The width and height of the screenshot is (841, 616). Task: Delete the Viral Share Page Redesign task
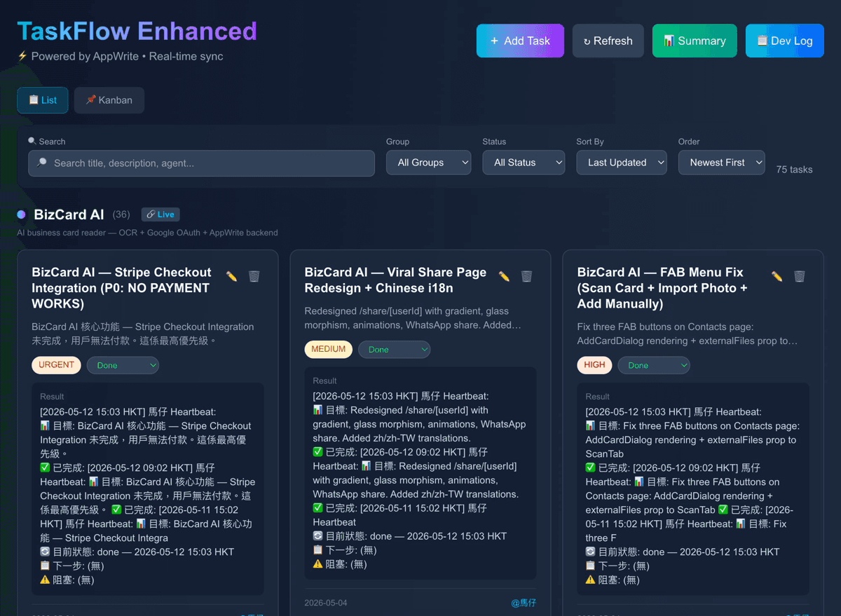coord(527,277)
